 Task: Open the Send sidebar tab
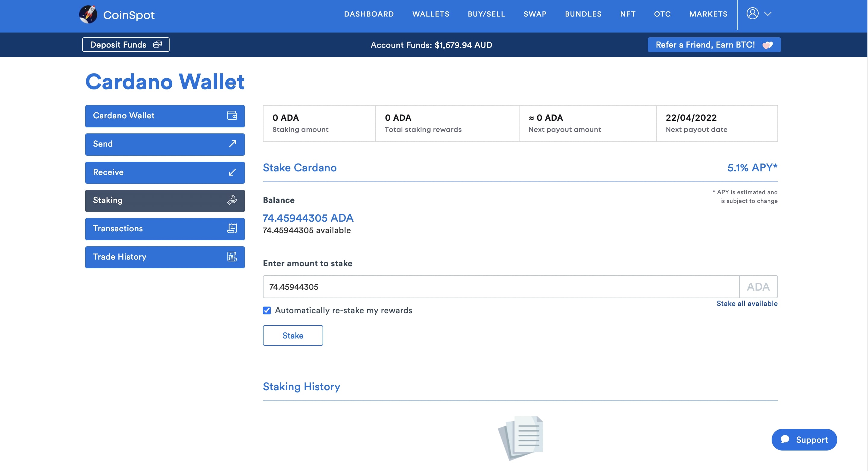165,145
